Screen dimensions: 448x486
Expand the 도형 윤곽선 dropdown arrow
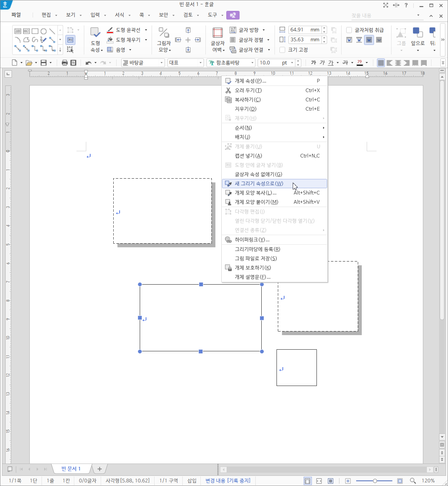point(146,30)
